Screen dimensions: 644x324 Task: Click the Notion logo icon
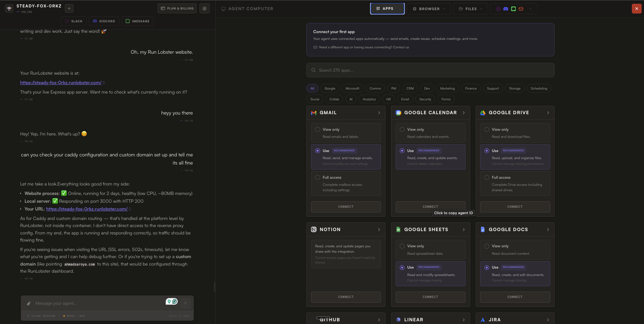coord(314,229)
